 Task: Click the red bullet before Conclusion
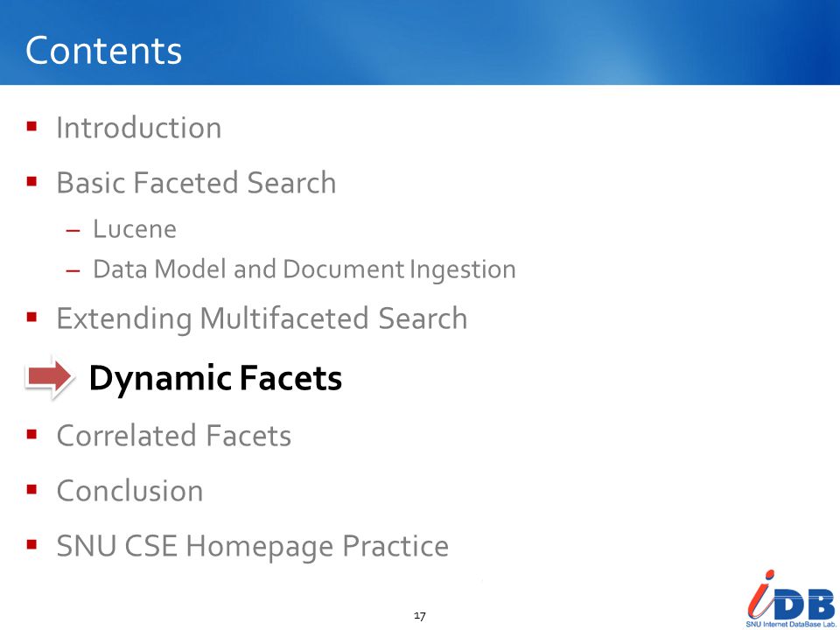click(x=31, y=489)
